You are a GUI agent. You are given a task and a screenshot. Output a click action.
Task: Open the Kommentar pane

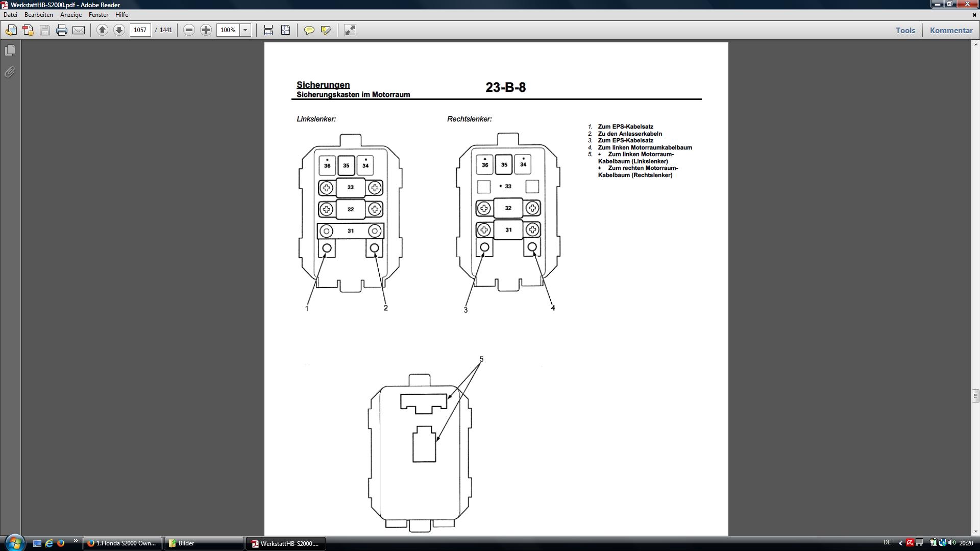tap(951, 31)
